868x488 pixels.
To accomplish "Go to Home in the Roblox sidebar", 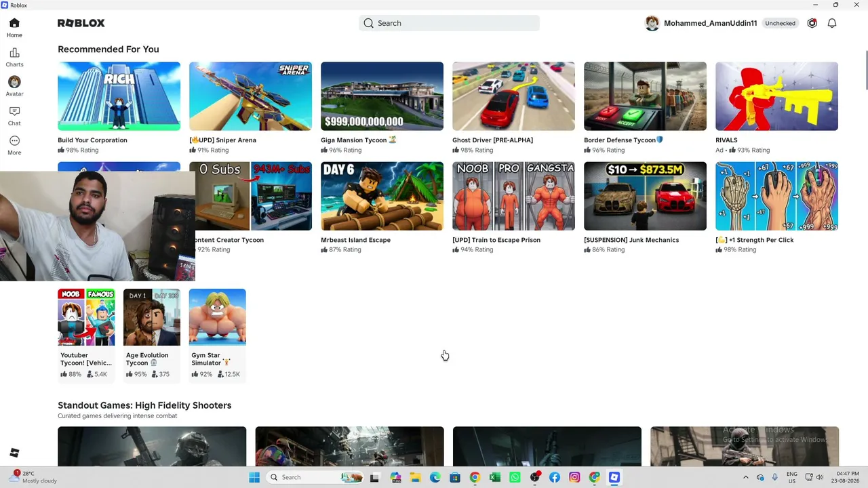I will click(14, 28).
